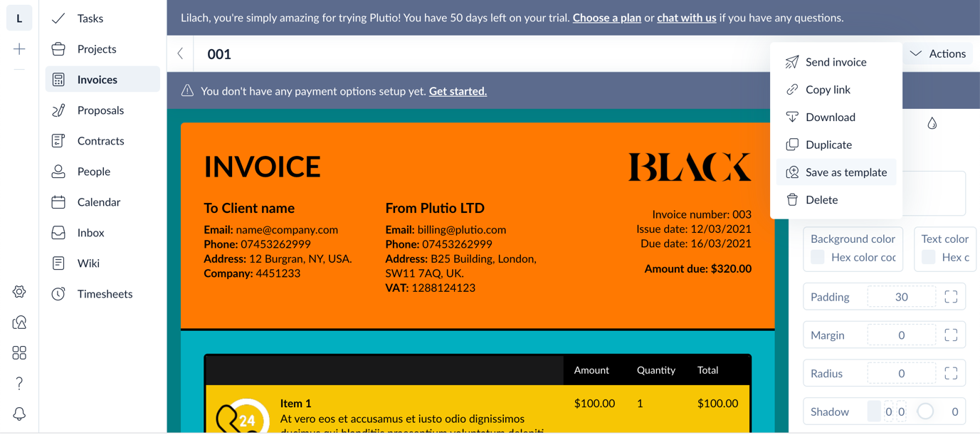Go back using the chevron beside 001
This screenshot has height=435, width=980.
coord(181,53)
